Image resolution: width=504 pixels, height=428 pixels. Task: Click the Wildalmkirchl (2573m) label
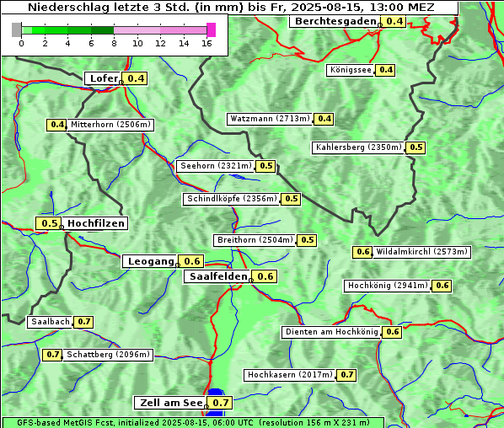coord(421,252)
